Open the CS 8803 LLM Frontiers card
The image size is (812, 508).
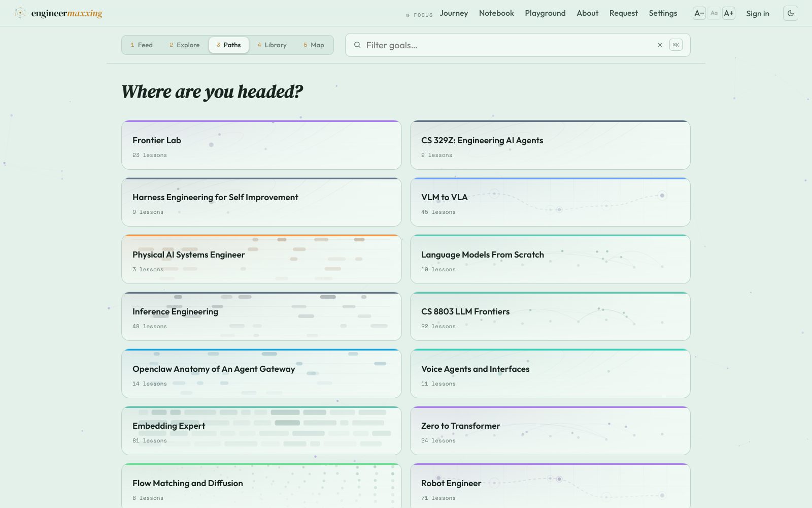pos(550,316)
